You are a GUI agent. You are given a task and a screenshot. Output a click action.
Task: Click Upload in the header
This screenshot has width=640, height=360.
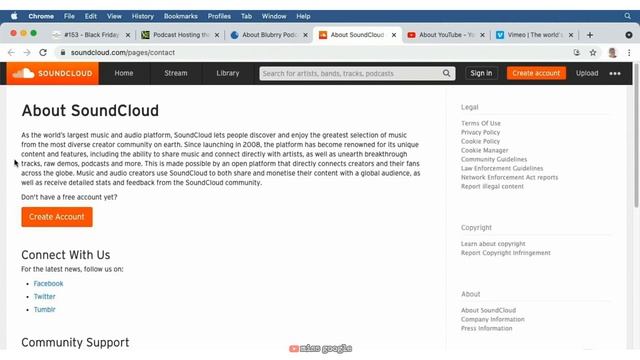click(587, 73)
